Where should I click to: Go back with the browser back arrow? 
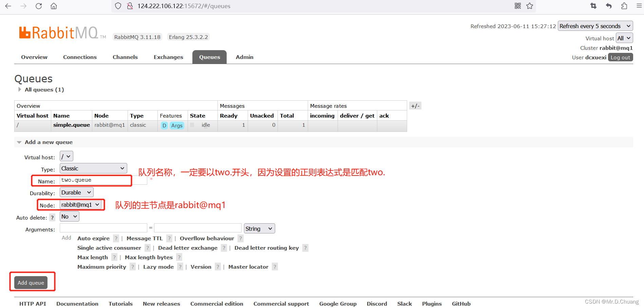[x=8, y=6]
